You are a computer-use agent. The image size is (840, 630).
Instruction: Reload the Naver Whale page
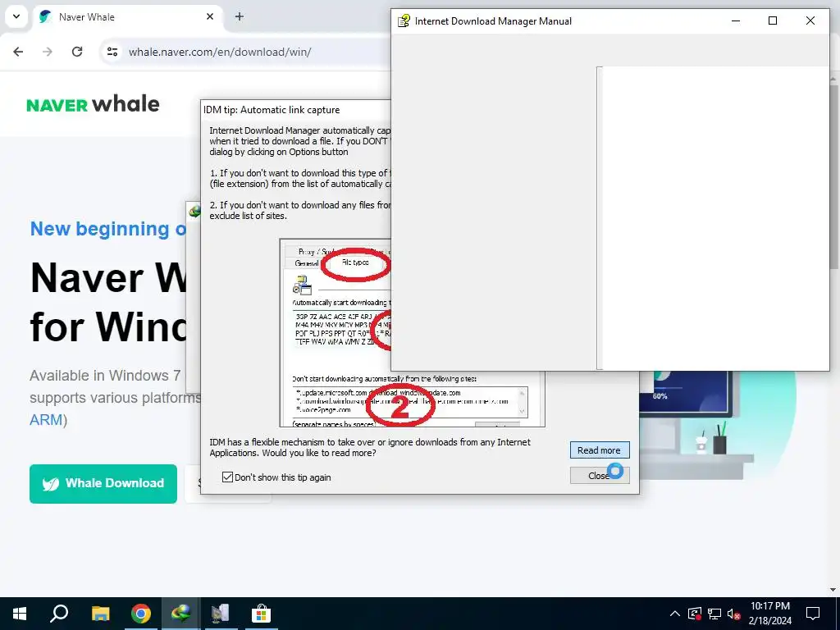coord(77,52)
